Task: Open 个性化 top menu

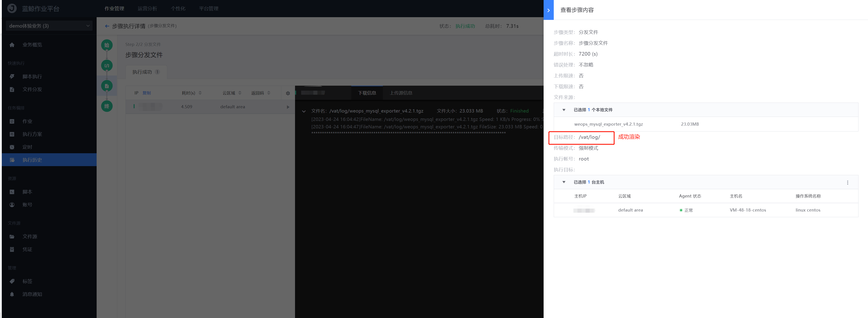Action: (178, 9)
